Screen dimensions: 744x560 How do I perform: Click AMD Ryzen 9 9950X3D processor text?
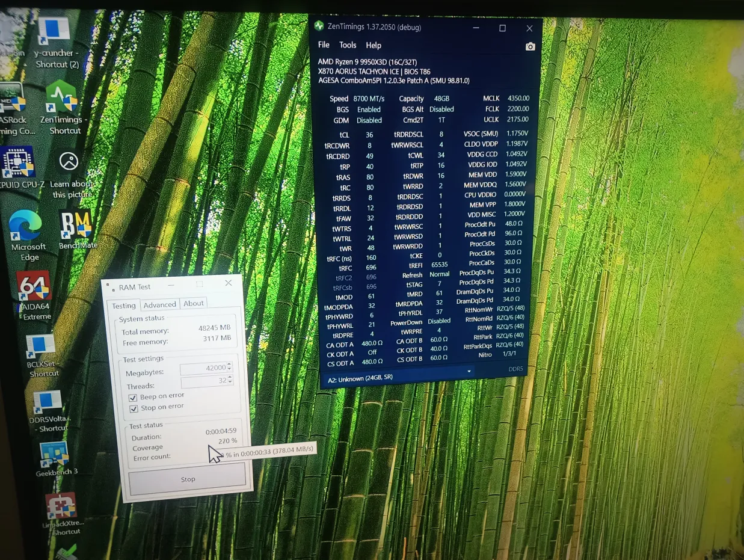coord(367,62)
